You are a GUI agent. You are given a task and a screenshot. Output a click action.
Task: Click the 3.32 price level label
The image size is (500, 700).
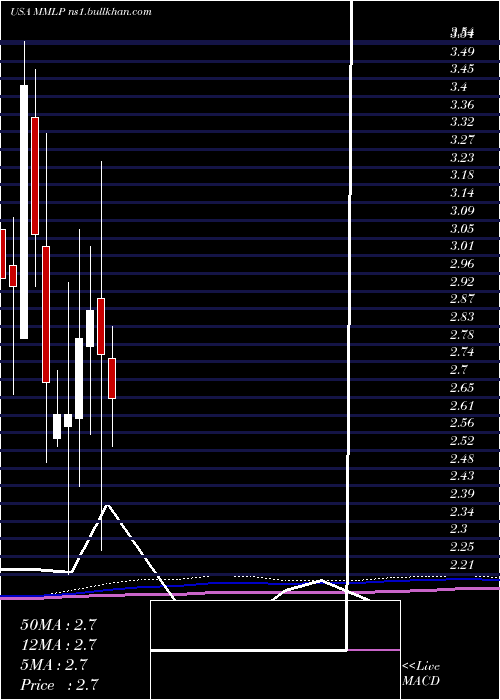pyautogui.click(x=462, y=122)
